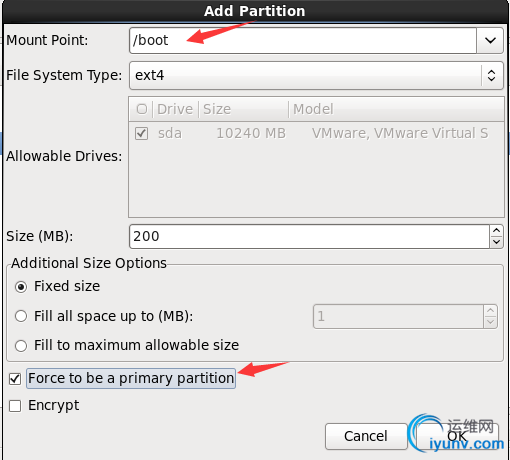Uncheck Force to be a primary partition
Viewport: 510px width, 460px height.
pyautogui.click(x=15, y=379)
